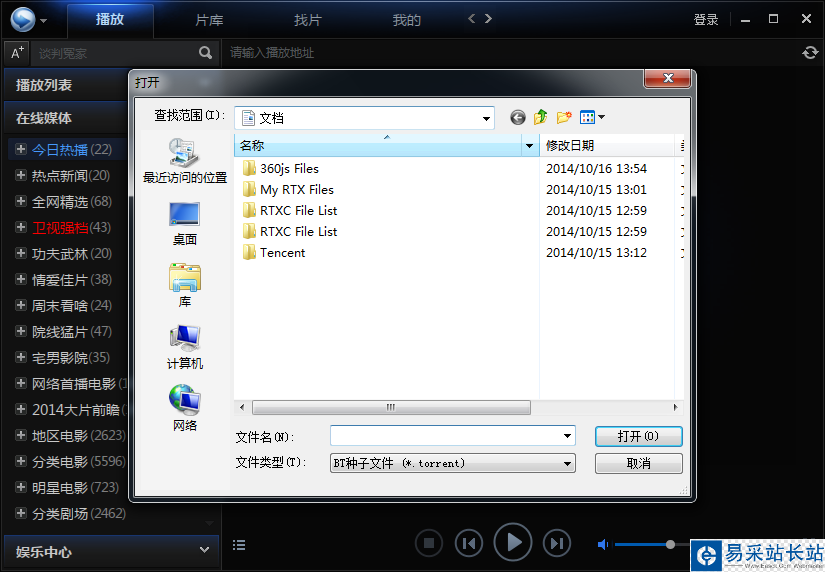This screenshot has height=572, width=825.
Task: Expand 热点新闻 (20) category
Action: (x=21, y=175)
